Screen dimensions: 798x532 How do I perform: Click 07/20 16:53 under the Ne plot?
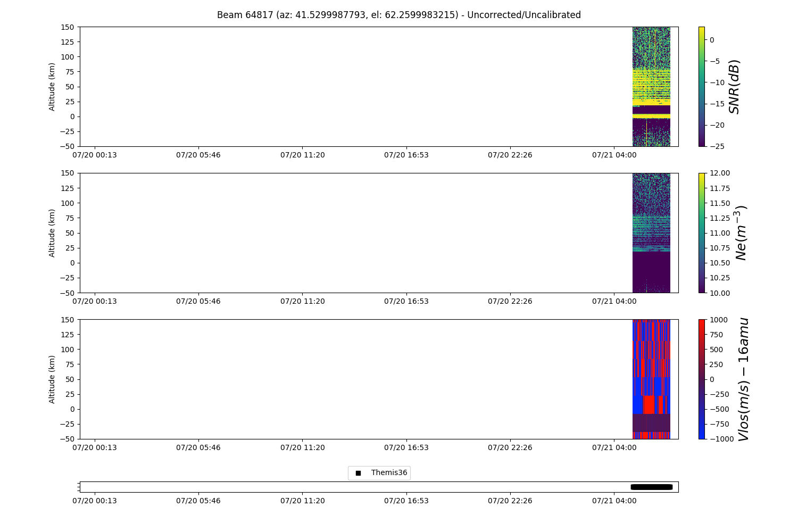tap(406, 301)
